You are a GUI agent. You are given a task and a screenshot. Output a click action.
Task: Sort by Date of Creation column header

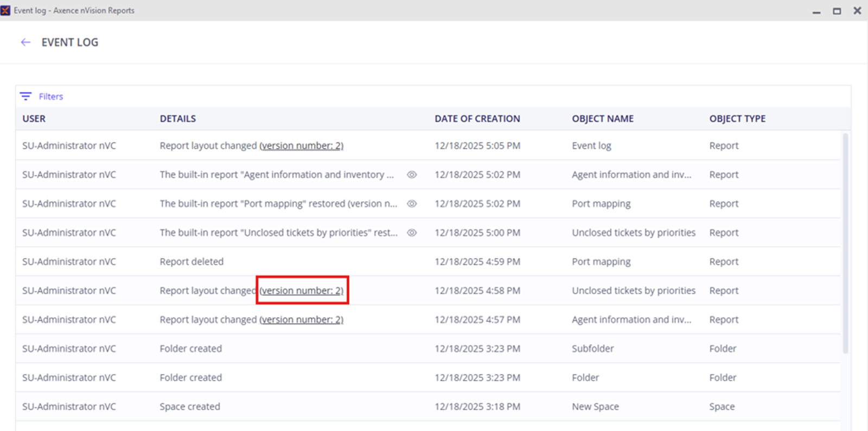coord(477,119)
